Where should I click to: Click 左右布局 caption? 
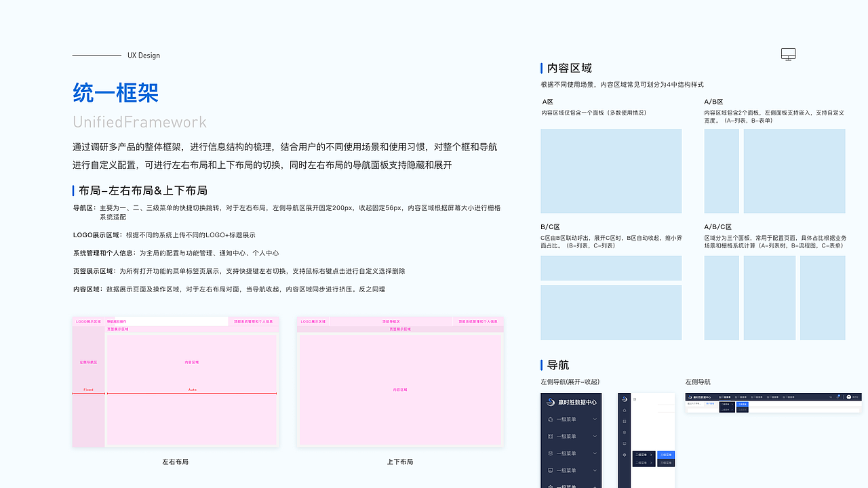coord(175,462)
